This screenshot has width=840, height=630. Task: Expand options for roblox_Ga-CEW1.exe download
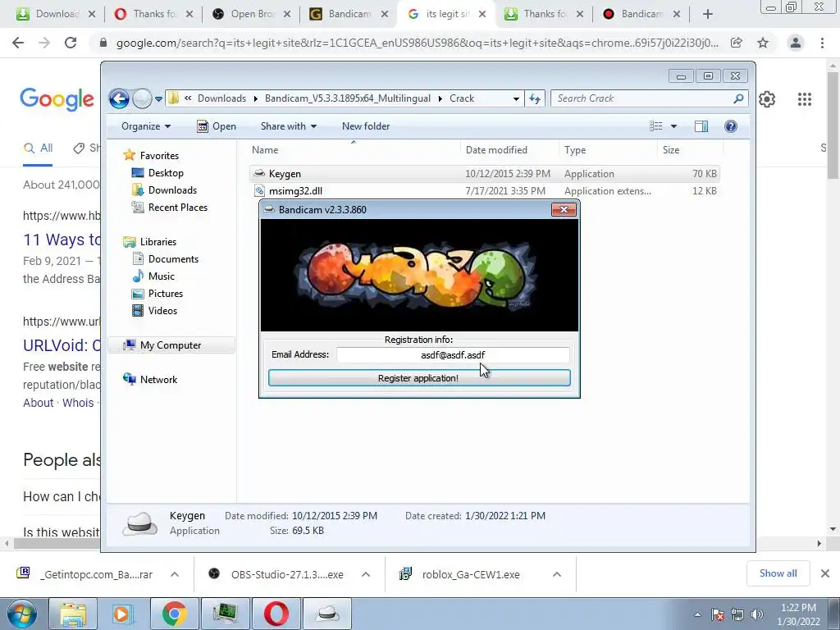point(557,574)
